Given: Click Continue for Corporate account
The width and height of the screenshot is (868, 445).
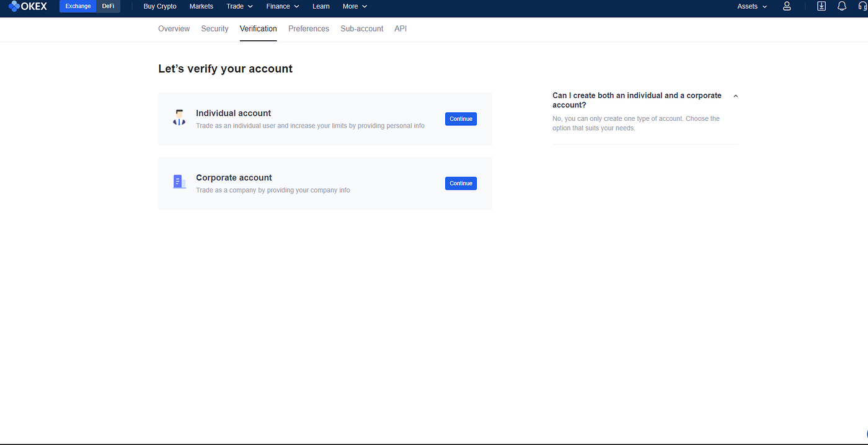Looking at the screenshot, I should click(x=461, y=183).
